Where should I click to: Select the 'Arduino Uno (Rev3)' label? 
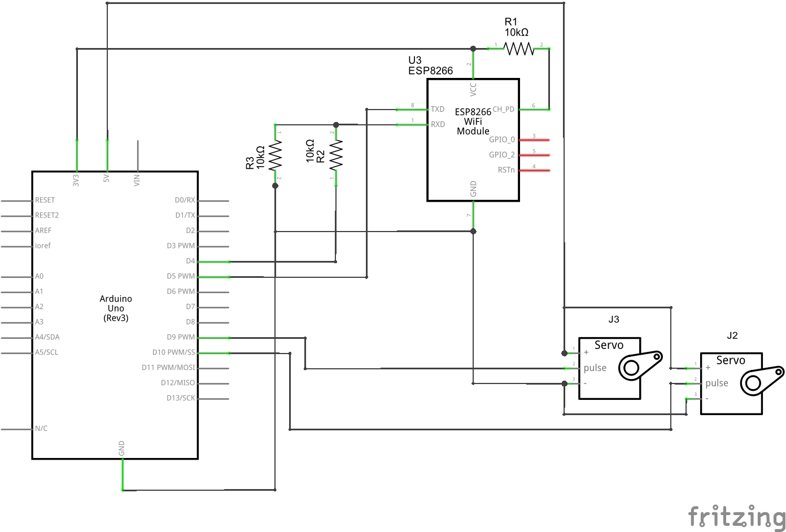(x=116, y=308)
